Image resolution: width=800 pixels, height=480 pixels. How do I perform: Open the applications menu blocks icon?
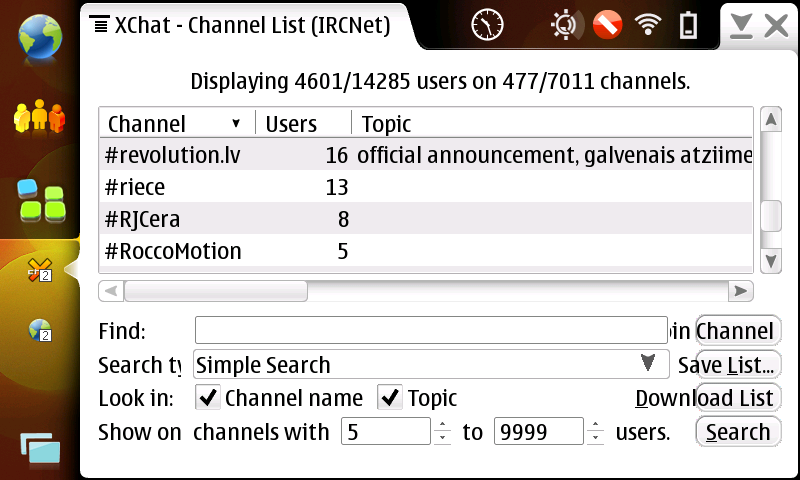tap(39, 200)
